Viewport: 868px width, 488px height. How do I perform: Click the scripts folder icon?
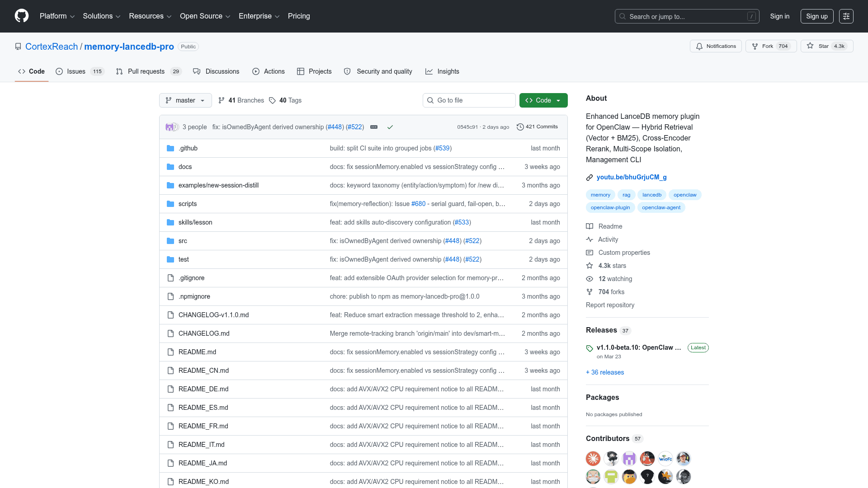point(170,204)
